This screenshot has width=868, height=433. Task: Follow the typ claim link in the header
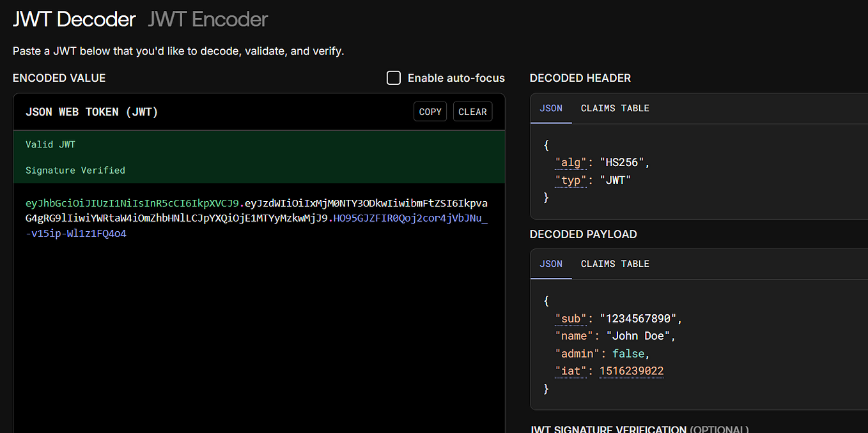click(570, 179)
